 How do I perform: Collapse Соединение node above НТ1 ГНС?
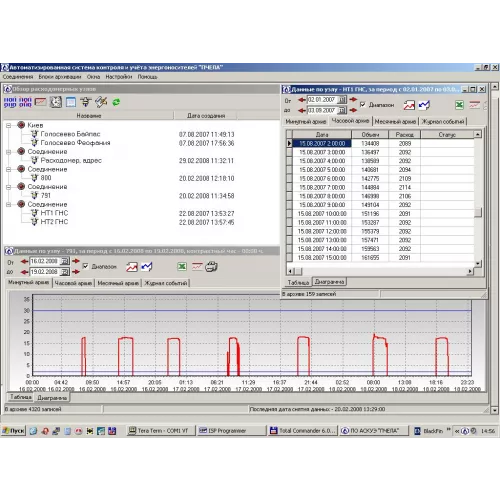(x=9, y=204)
